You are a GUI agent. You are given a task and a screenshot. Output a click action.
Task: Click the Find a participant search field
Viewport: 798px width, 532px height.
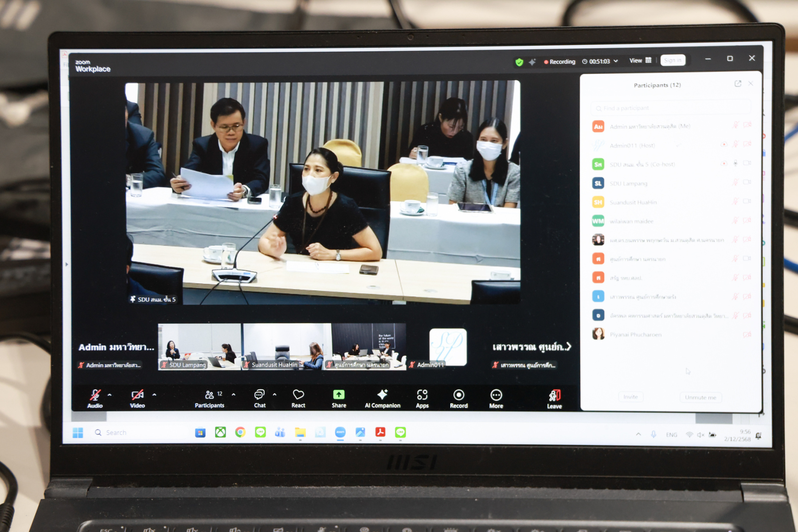(x=669, y=108)
